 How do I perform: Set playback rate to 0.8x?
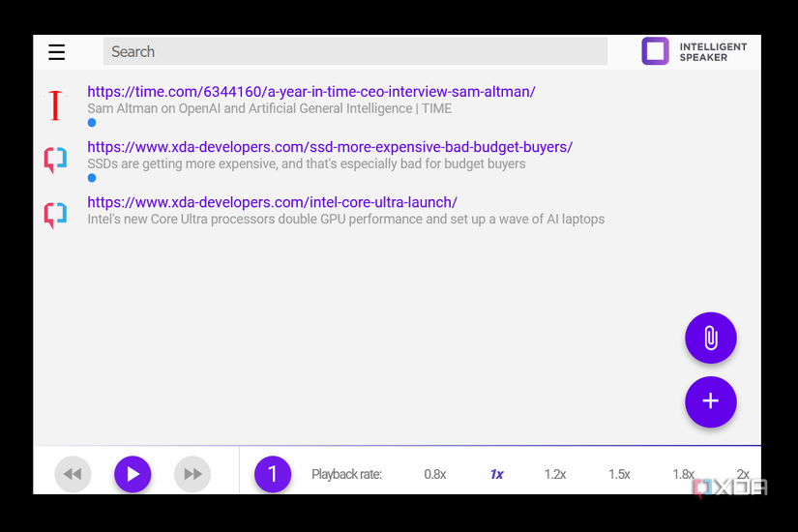[x=435, y=475]
